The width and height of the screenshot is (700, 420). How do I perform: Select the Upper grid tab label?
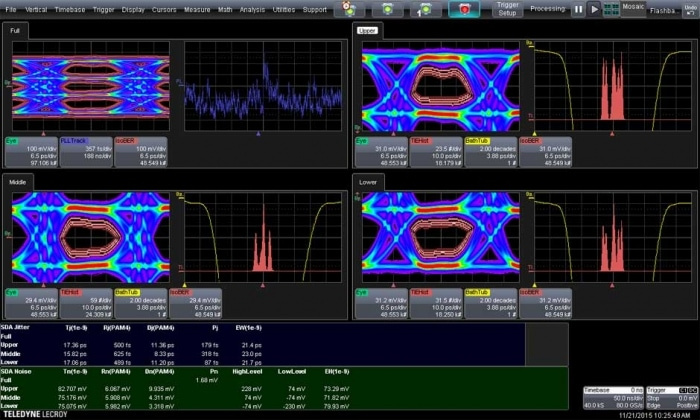click(x=367, y=31)
